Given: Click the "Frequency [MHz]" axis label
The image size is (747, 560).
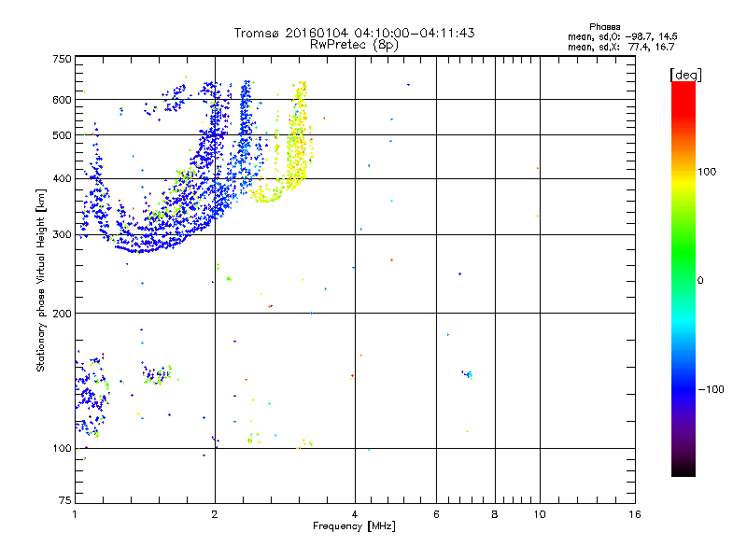Looking at the screenshot, I should click(x=354, y=526).
